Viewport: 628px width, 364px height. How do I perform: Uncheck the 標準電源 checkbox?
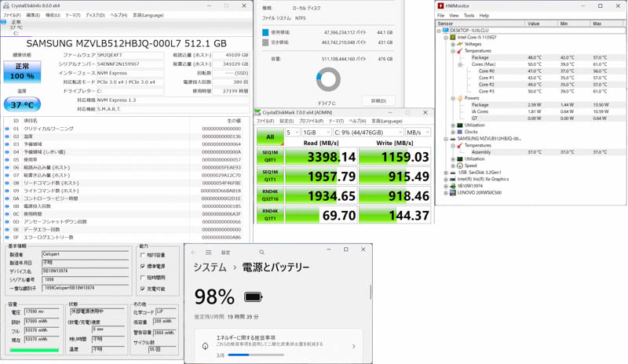(x=143, y=266)
